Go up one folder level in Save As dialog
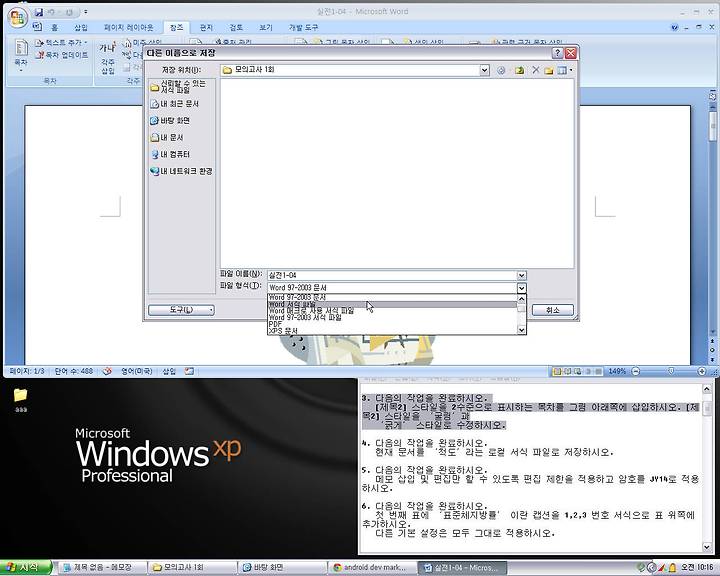 pyautogui.click(x=519, y=70)
